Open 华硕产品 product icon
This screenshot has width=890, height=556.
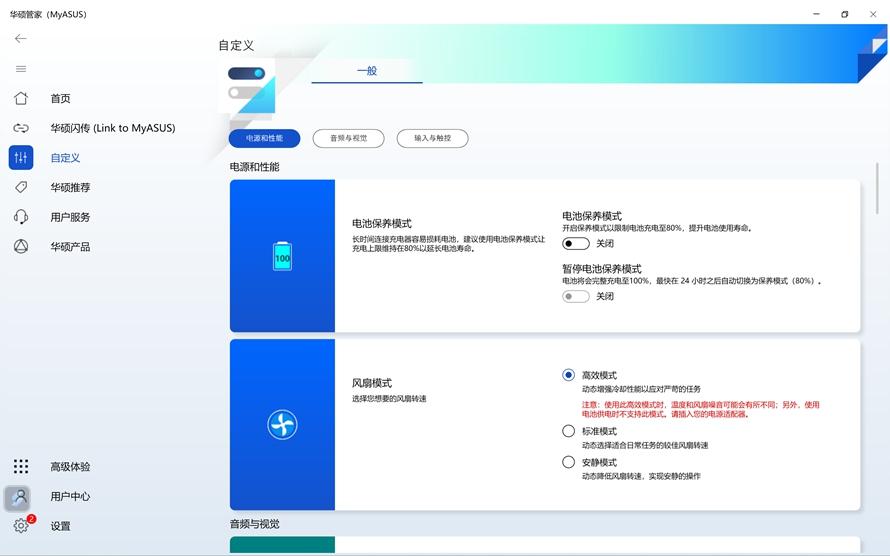point(20,247)
